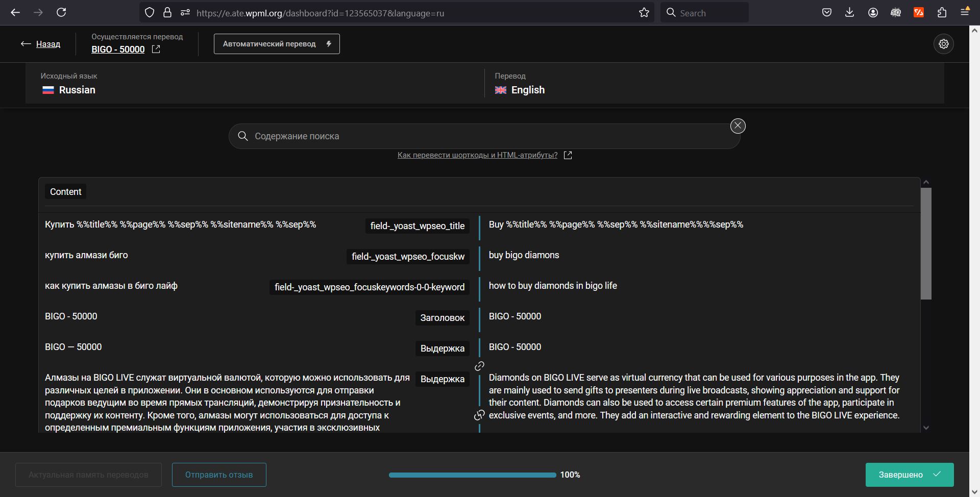Click the scroll up arrow of content list
The width and height of the screenshot is (980, 497).
click(926, 182)
